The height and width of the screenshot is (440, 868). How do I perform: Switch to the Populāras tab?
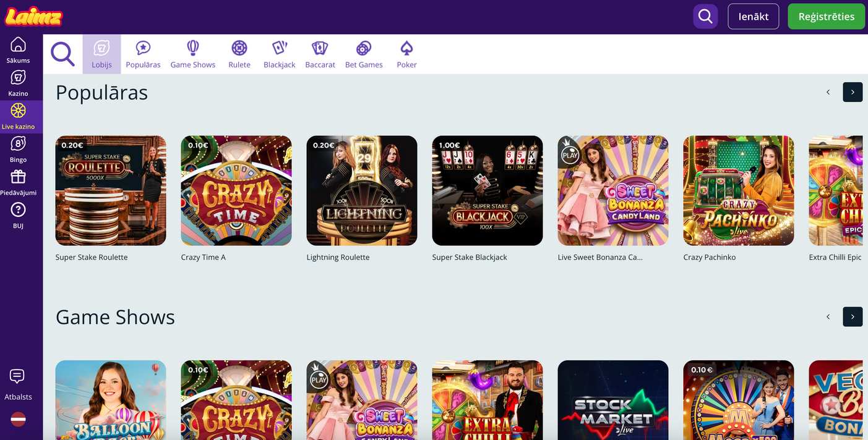143,54
